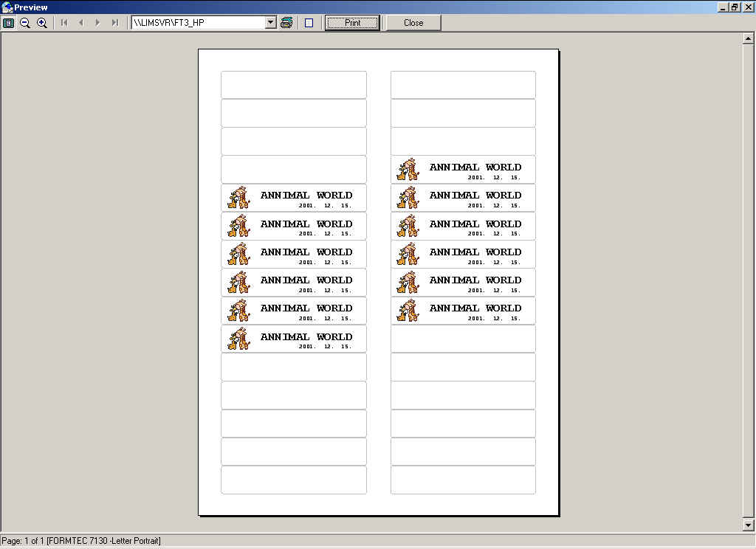Click the scrollbar up arrow

749,38
